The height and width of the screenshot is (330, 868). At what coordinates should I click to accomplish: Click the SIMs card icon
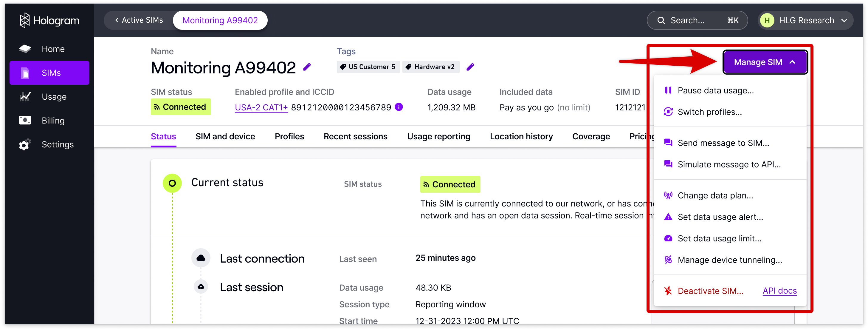pos(25,73)
